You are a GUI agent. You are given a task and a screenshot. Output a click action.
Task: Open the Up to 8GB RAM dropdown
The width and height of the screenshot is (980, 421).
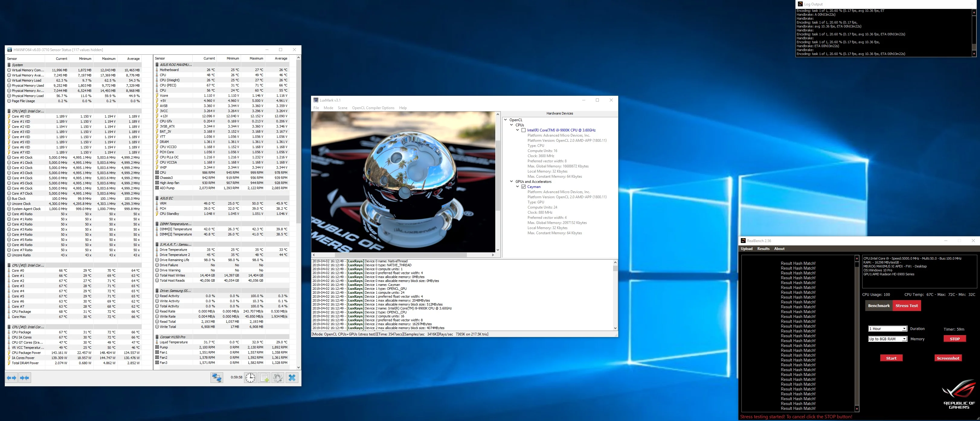point(888,339)
